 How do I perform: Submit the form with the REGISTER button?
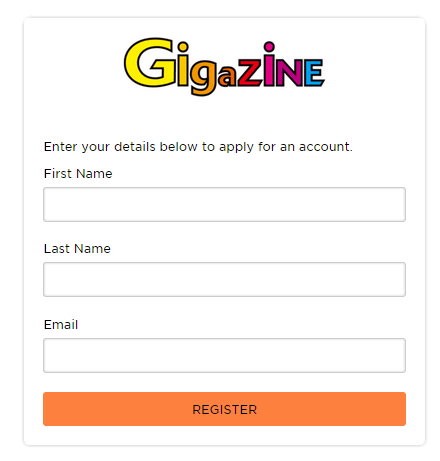(x=224, y=409)
